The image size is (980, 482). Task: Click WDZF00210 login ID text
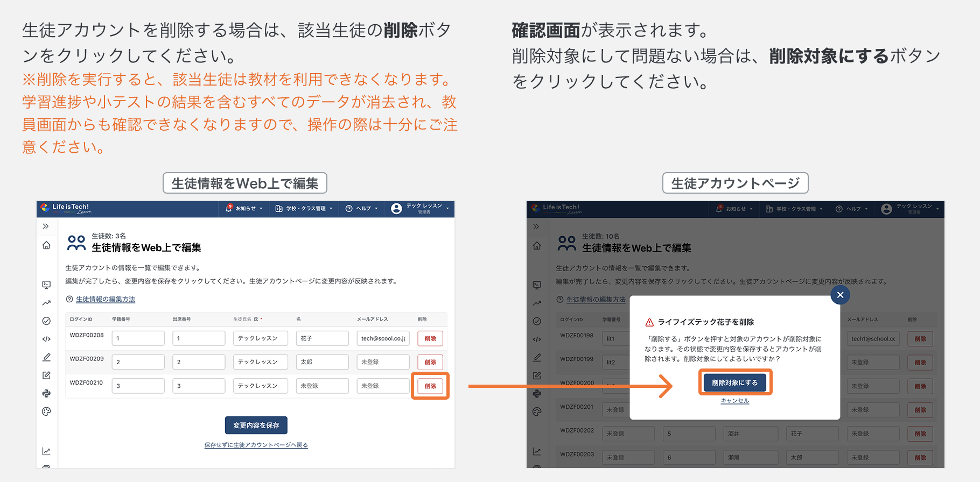[86, 382]
